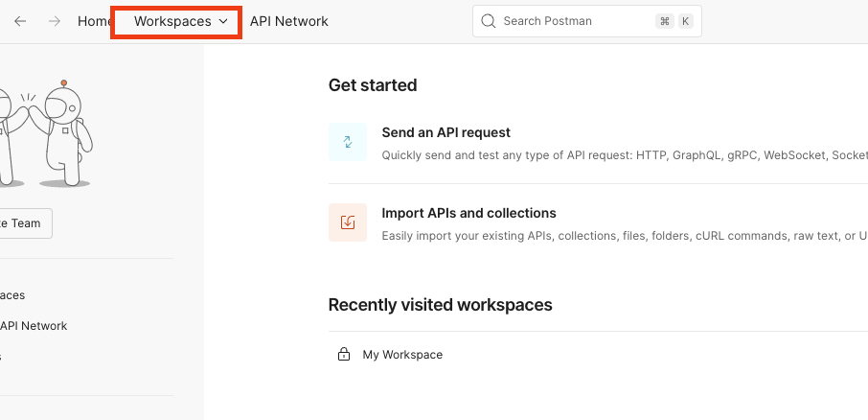Choose Import APIs and collections
This screenshot has height=420, width=868.
pos(468,213)
